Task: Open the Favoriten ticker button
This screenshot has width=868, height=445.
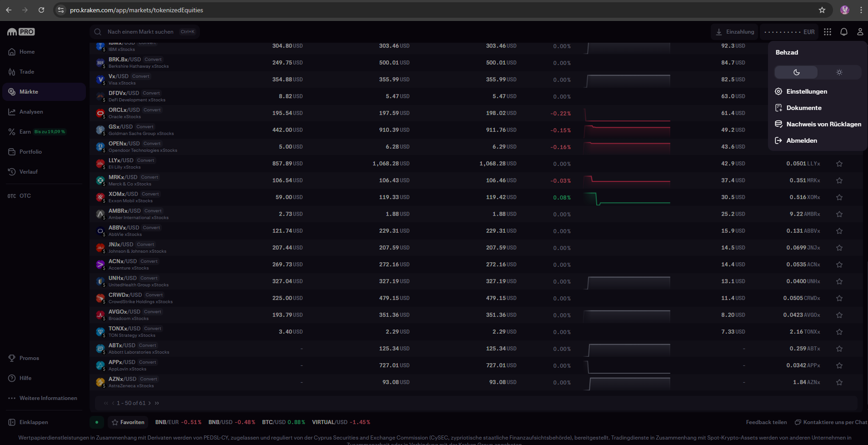Action: [128, 422]
